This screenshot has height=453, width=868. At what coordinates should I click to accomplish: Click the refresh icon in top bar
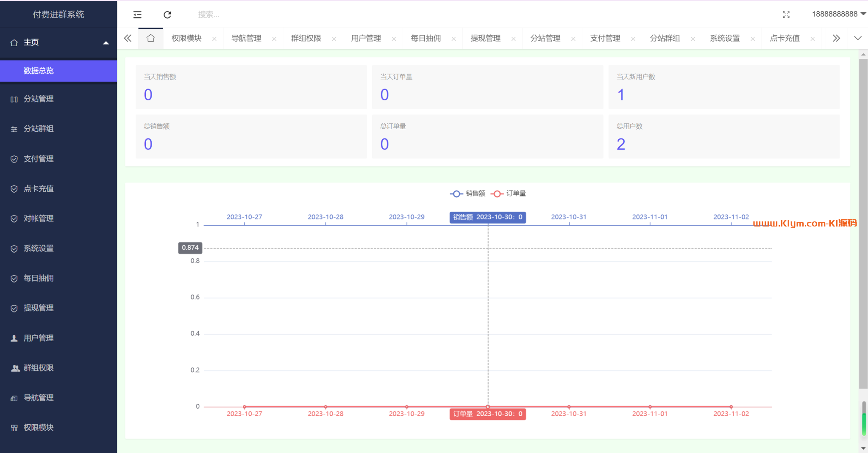tap(167, 15)
